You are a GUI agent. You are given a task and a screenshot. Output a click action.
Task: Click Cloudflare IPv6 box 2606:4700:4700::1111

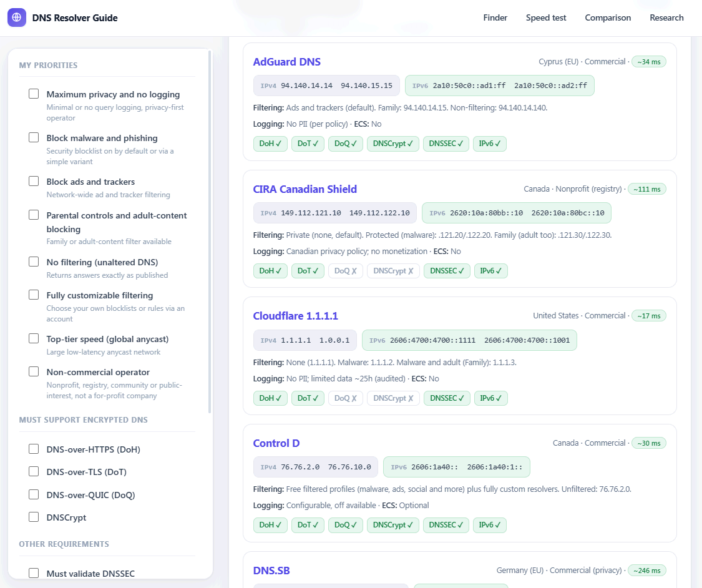pyautogui.click(x=469, y=340)
